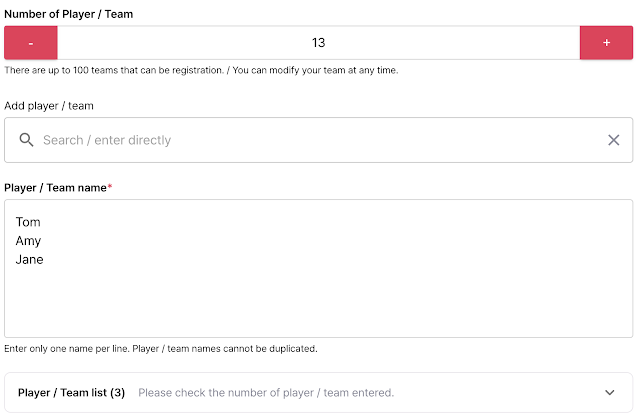Click the 'Player / Team list (3)' title

coord(71,393)
